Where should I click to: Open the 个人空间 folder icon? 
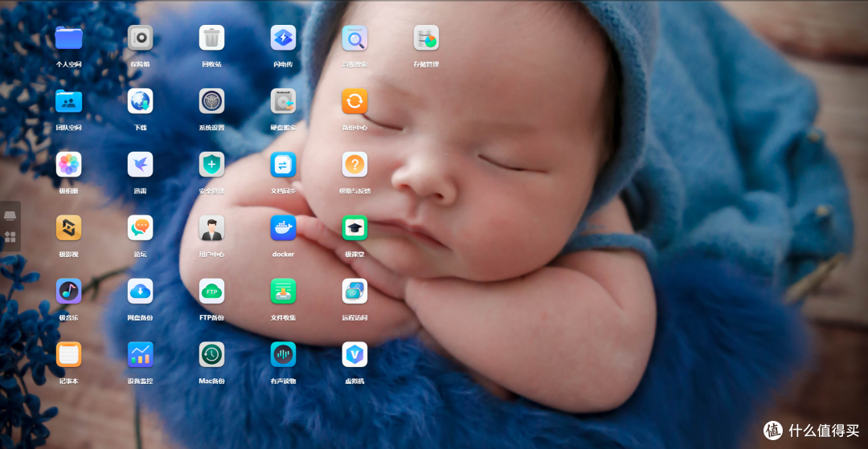pyautogui.click(x=68, y=38)
